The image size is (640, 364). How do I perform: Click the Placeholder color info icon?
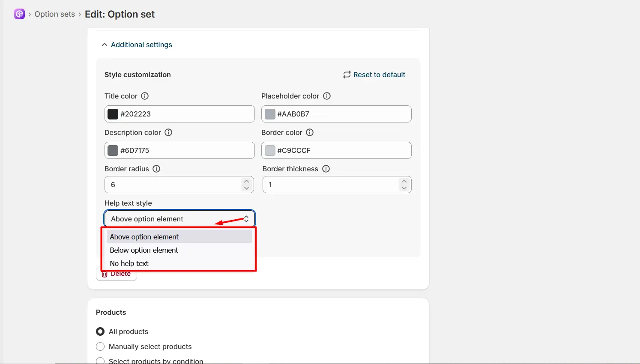tap(327, 96)
